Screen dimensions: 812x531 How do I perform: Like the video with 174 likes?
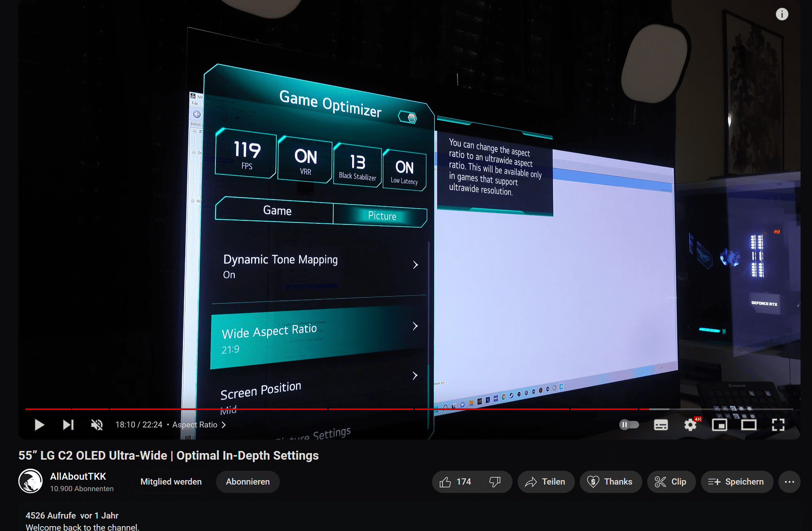(456, 482)
